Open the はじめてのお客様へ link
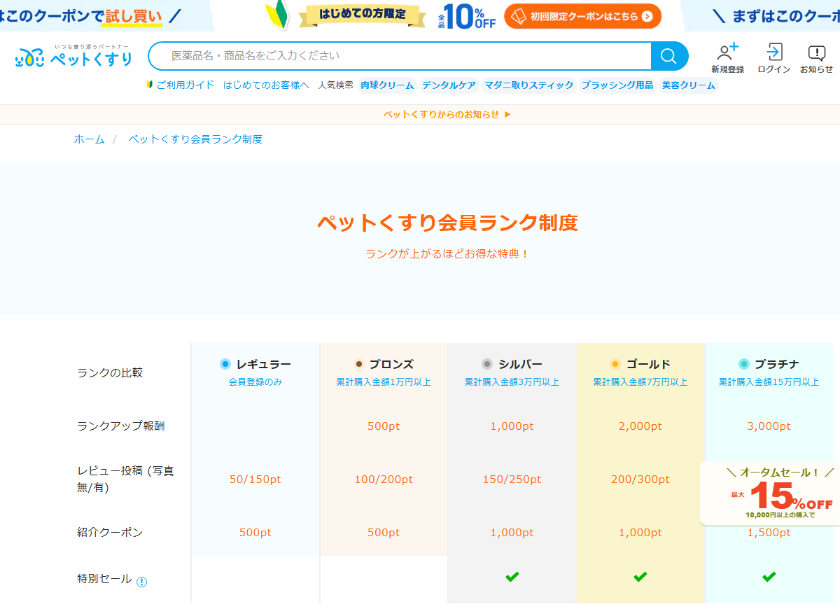The width and height of the screenshot is (840, 616). point(266,85)
